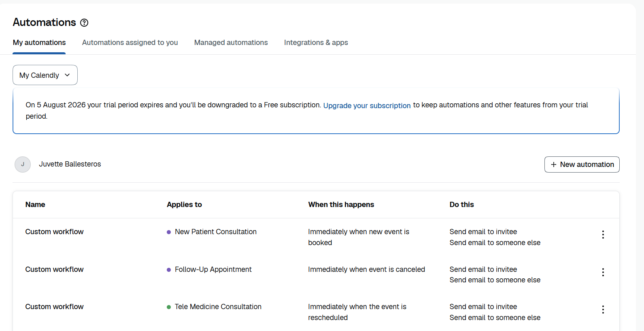Click 'Immediately when the event is rescheduled' trigger
This screenshot has height=331, width=644.
tap(357, 312)
